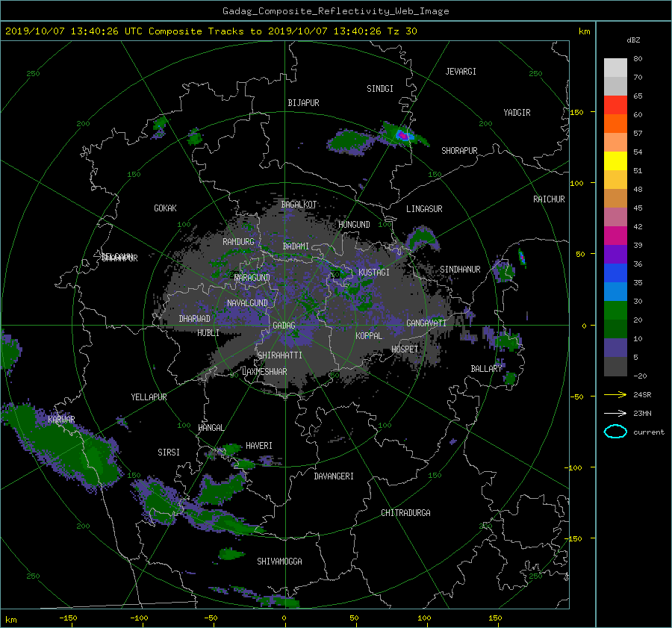Click the YELLAPUR city label
This screenshot has width=672, height=628.
[149, 397]
